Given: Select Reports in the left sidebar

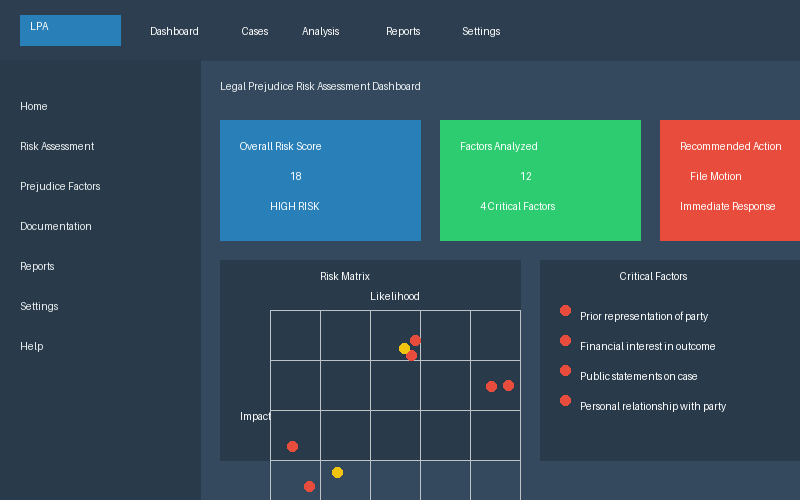Looking at the screenshot, I should (x=37, y=266).
